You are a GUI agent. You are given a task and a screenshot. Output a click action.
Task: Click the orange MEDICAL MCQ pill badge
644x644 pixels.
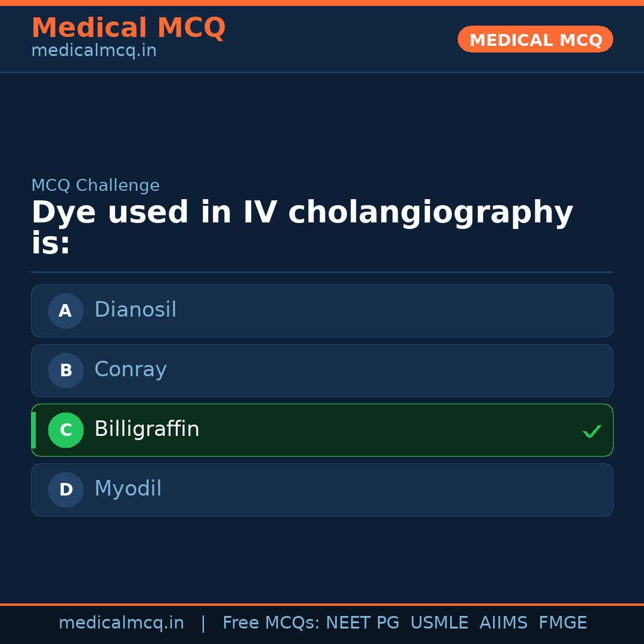point(535,39)
